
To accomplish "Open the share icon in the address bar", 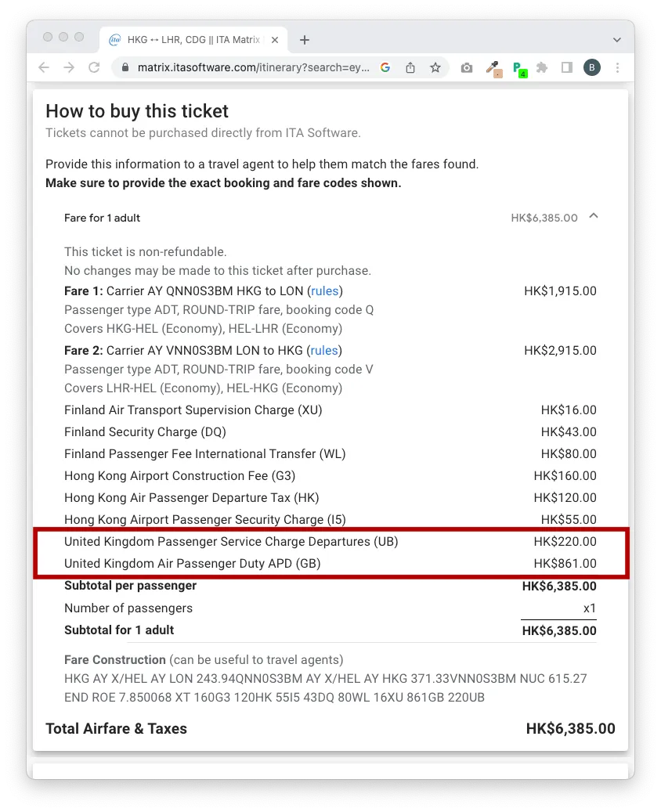I will coord(410,67).
